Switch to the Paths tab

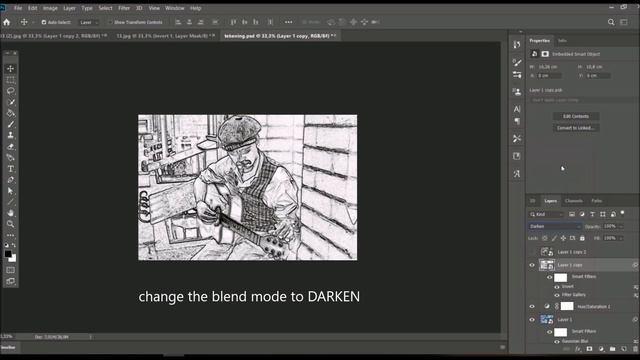click(597, 201)
